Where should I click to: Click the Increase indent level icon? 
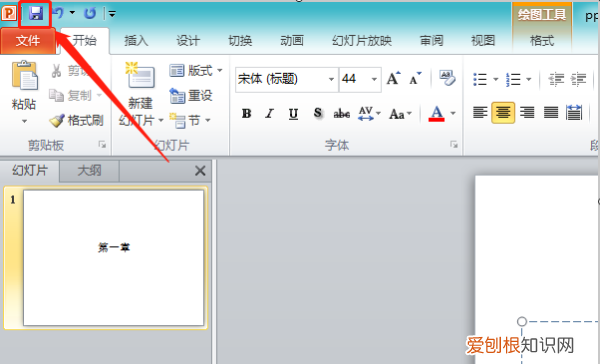pyautogui.click(x=579, y=79)
